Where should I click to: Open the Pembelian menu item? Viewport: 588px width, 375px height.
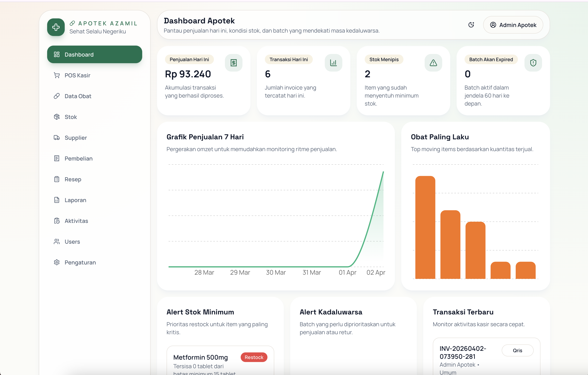pyautogui.click(x=78, y=158)
